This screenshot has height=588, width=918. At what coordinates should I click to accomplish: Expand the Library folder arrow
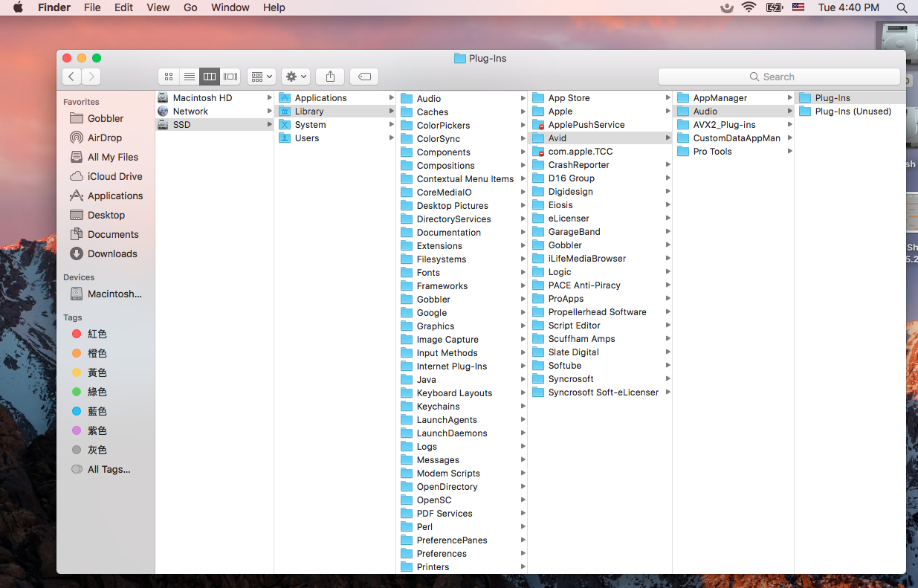[x=392, y=112]
